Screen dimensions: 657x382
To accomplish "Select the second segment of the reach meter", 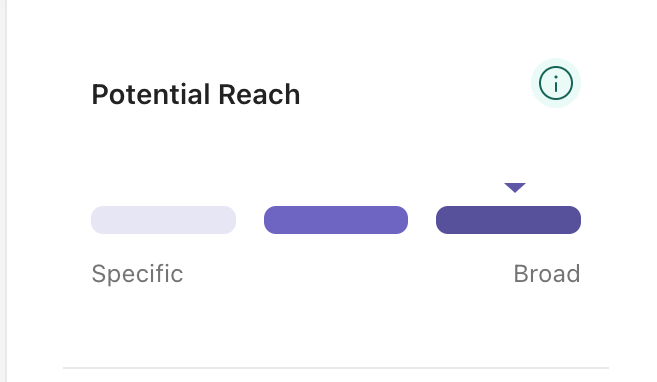I will 336,220.
